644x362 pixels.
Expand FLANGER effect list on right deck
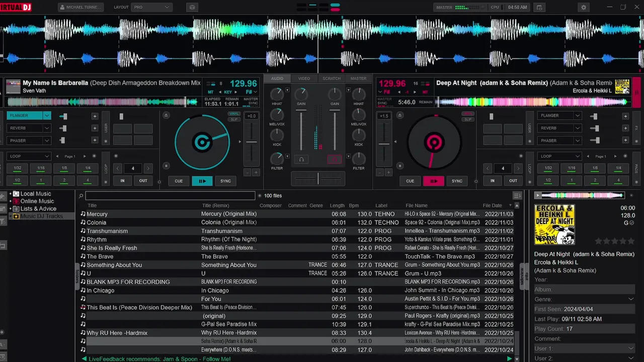(x=578, y=116)
